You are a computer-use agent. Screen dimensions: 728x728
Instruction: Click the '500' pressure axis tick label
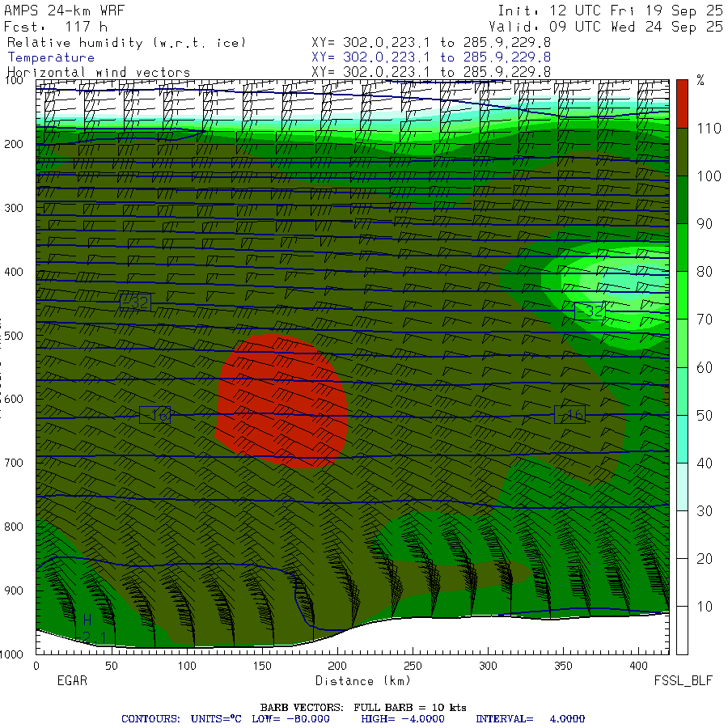[14, 336]
